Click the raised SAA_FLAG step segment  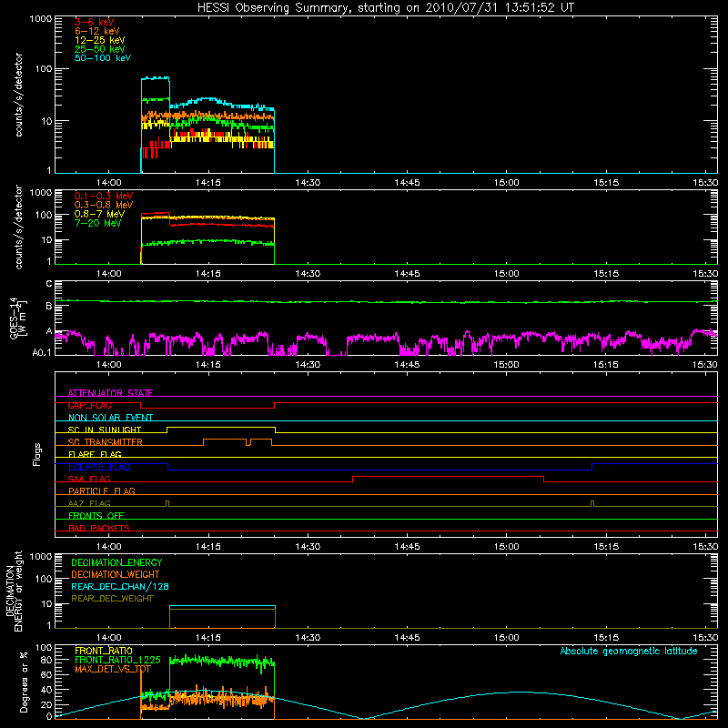click(x=448, y=476)
